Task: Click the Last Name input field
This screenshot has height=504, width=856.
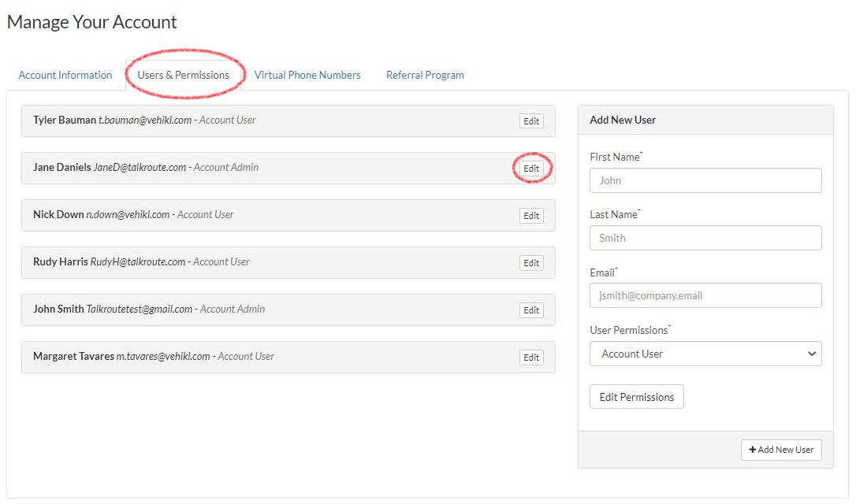Action: pos(705,238)
